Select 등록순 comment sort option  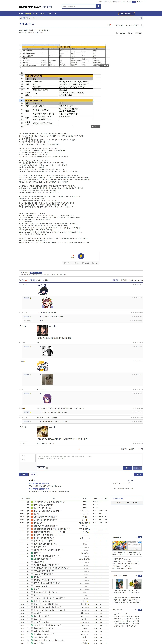coord(32,280)
